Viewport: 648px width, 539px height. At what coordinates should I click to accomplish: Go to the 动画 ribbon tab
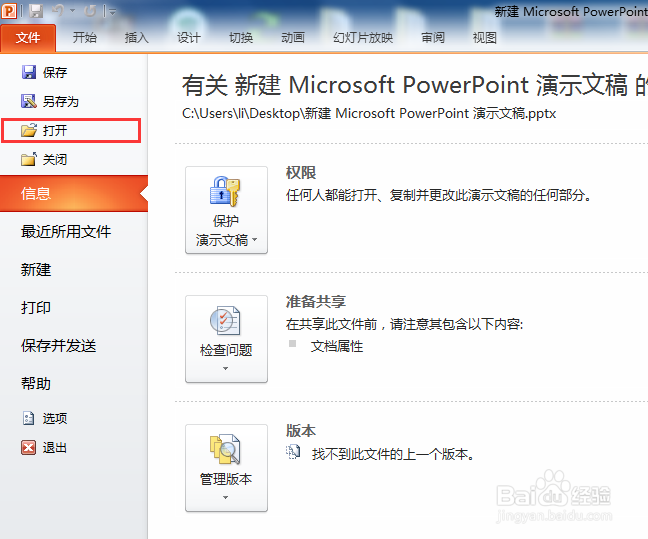[x=293, y=38]
